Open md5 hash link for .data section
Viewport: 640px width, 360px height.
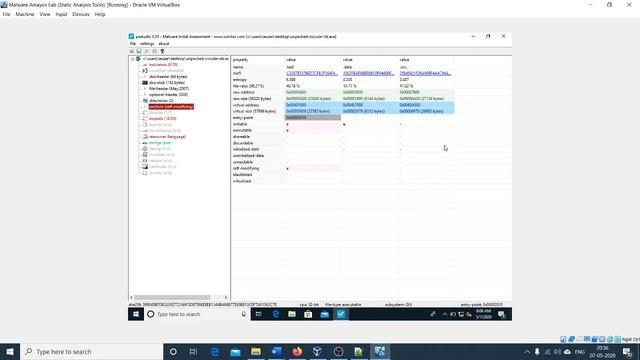[x=368, y=73]
